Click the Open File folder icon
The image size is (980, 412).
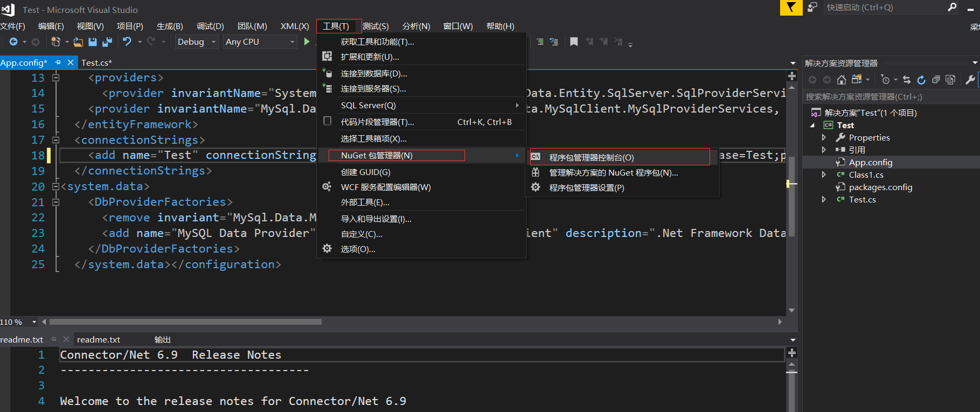click(x=78, y=41)
